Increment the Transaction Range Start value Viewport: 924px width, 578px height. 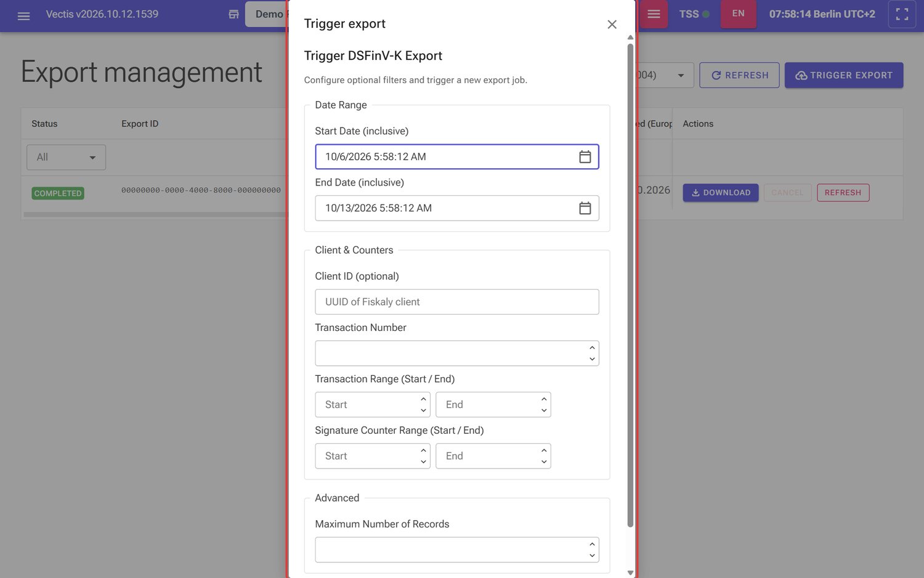pyautogui.click(x=423, y=399)
